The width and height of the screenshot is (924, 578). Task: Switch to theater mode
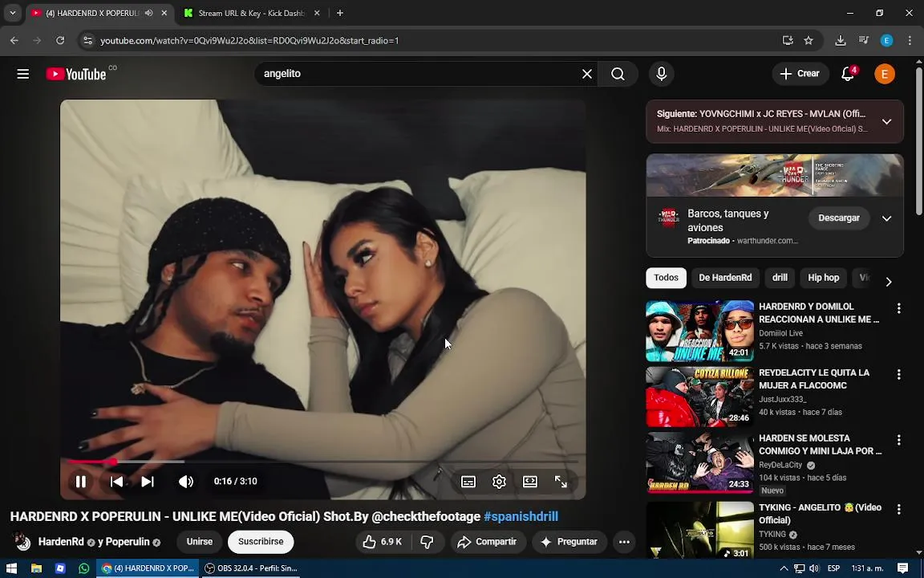point(530,482)
